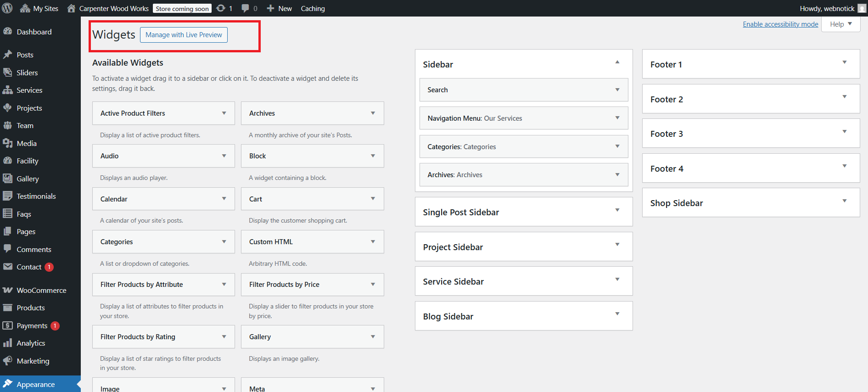Click the Dashboard gauge icon in sidebar
This screenshot has height=392, width=868.
tap(7, 31)
